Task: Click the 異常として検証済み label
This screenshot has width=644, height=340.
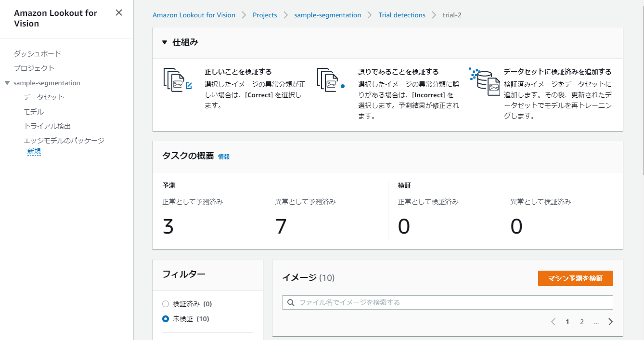Action: click(x=541, y=202)
